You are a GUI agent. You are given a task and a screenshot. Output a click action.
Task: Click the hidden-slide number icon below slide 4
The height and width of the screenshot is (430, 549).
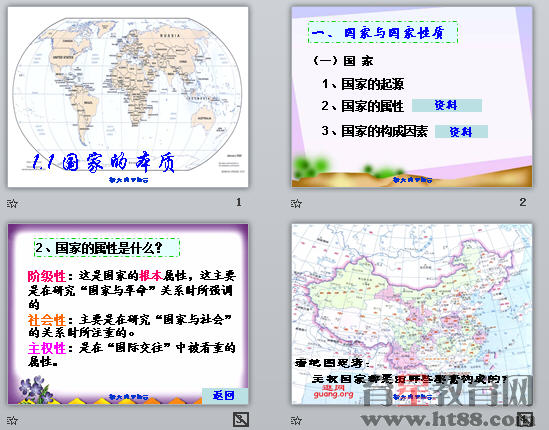[x=525, y=419]
